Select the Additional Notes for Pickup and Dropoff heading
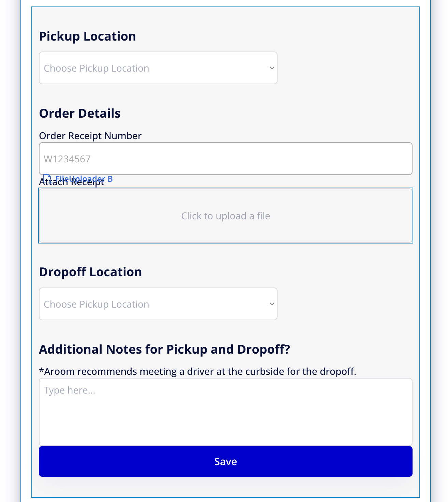Screen dimensions: 448x502 [x=165, y=349]
